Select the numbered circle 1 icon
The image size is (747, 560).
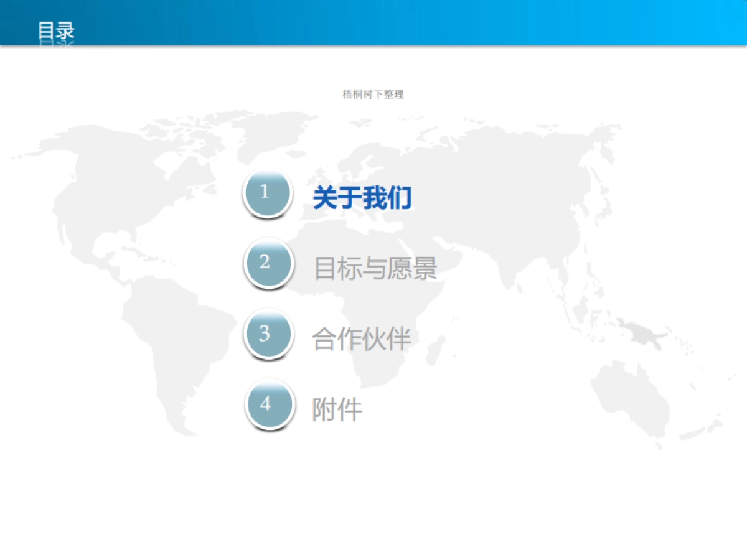point(268,194)
